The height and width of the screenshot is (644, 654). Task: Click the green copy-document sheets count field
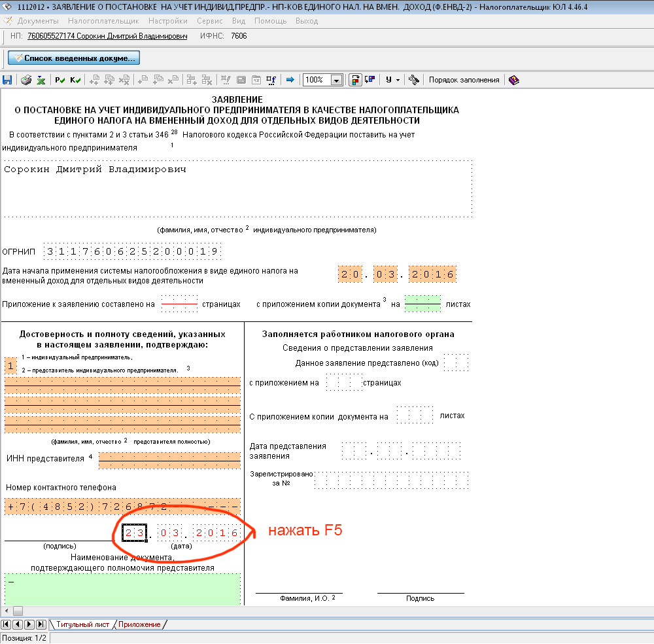coord(422,304)
